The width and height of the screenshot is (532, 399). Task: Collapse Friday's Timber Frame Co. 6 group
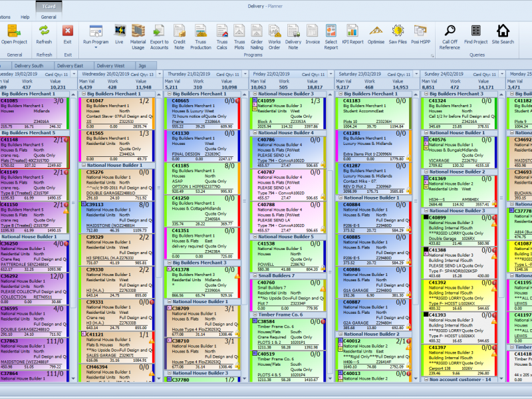[x=254, y=315]
